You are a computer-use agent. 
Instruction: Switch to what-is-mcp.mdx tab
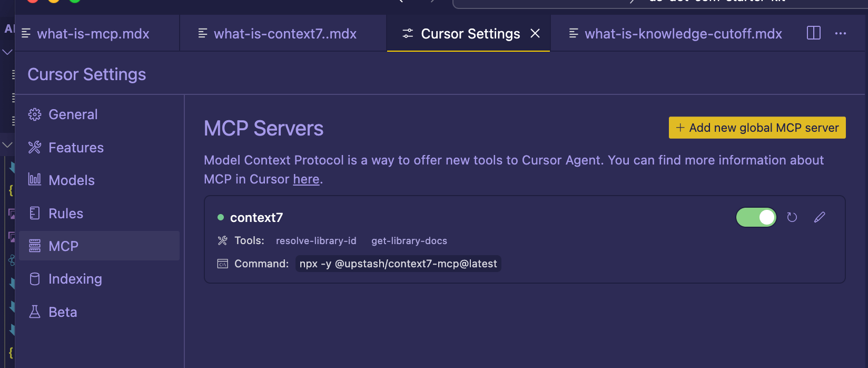point(93,34)
